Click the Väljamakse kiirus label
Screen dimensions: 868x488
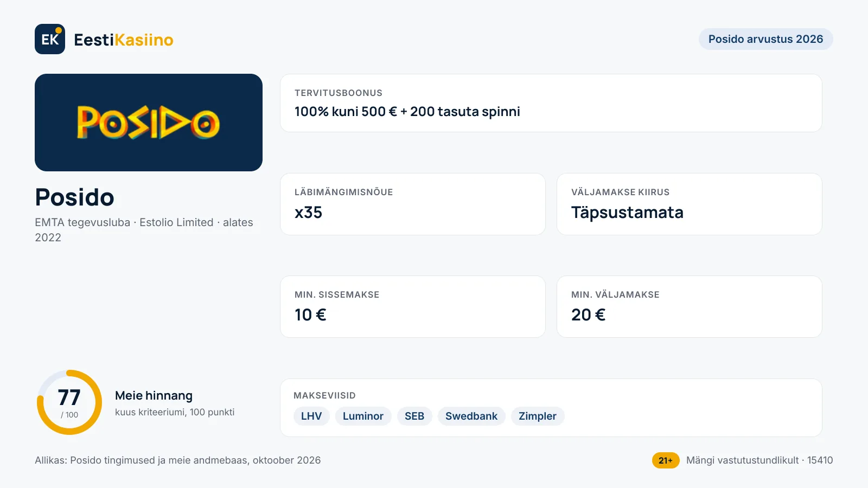[x=621, y=192]
